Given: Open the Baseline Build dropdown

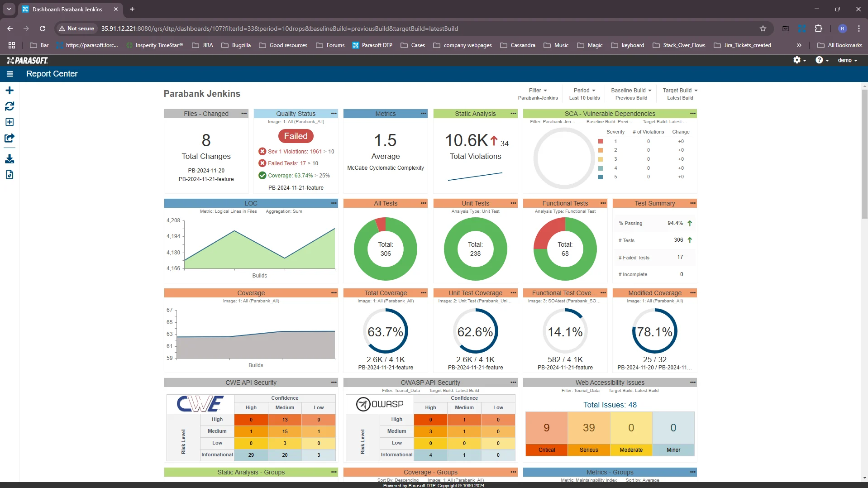Looking at the screenshot, I should [631, 91].
